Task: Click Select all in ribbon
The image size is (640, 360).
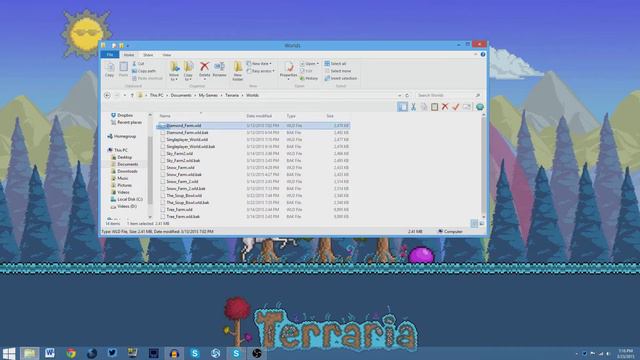Action: click(335, 64)
